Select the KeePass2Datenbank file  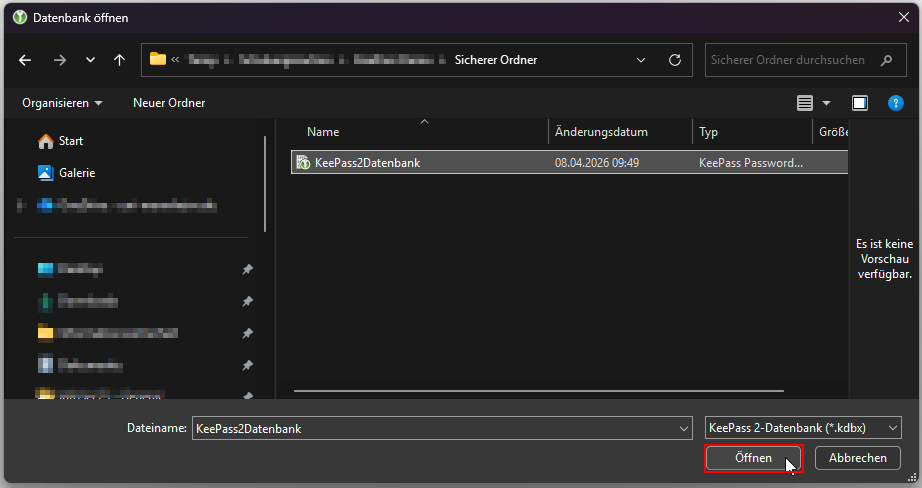[569, 162]
